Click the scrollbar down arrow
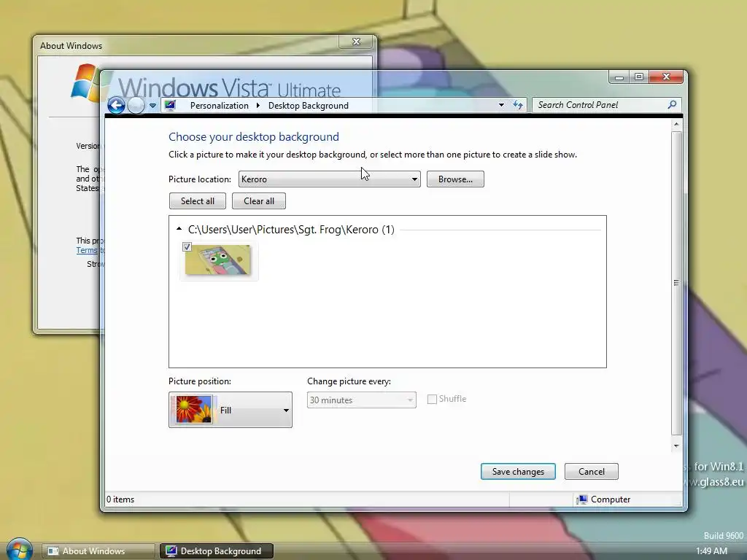This screenshot has height=560, width=747. [x=676, y=446]
